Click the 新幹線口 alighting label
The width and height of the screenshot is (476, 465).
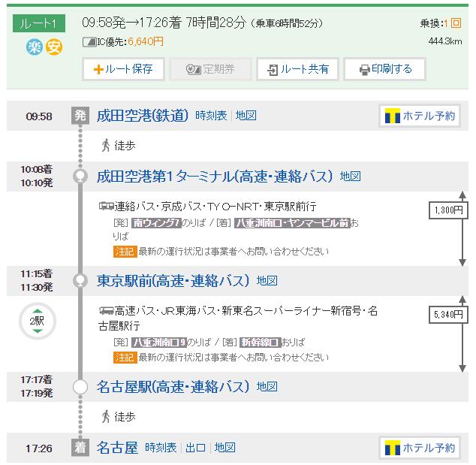tap(261, 343)
